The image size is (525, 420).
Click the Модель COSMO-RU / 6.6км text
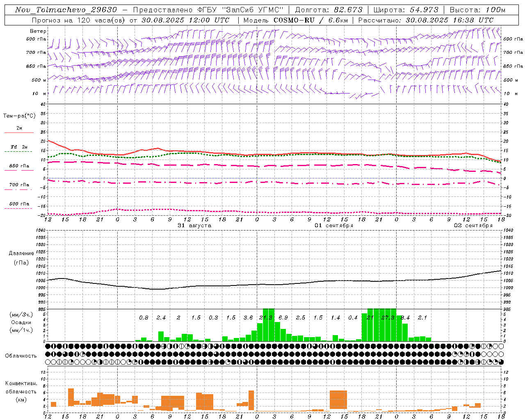pos(295,20)
